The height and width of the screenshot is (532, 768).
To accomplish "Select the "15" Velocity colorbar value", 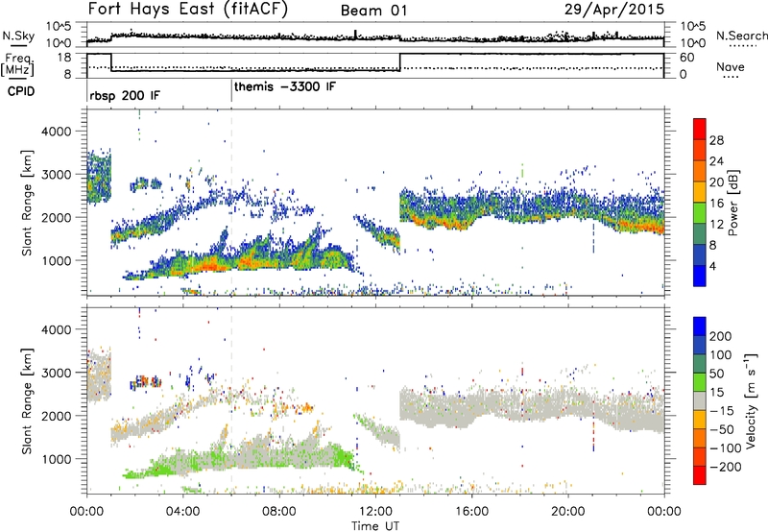I will click(716, 392).
